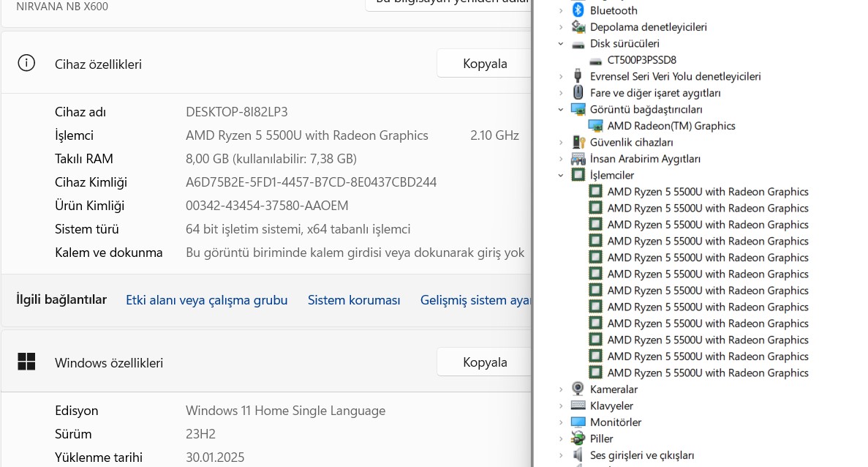This screenshot has height=467, width=868.
Task: Click the Ürün Kimliği value 00342-43454-37580-AAOEM
Action: click(x=267, y=206)
